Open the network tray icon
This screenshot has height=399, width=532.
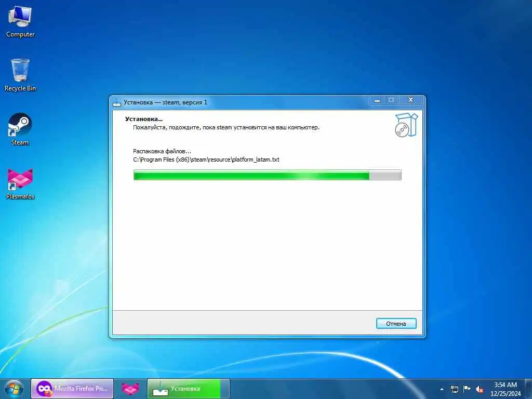click(x=454, y=389)
